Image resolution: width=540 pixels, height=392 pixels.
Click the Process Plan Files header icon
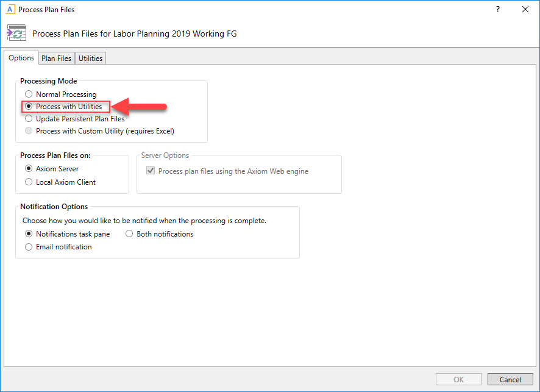[x=16, y=34]
